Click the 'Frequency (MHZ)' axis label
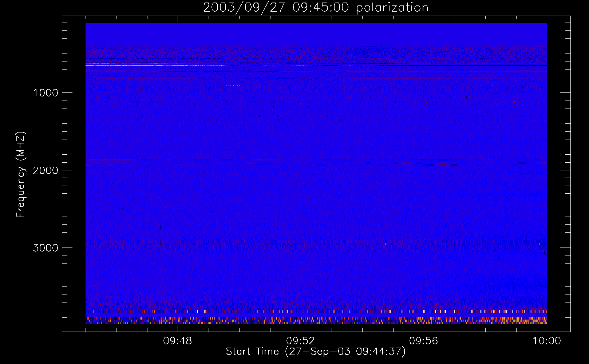Image resolution: width=589 pixels, height=364 pixels. coord(21,175)
